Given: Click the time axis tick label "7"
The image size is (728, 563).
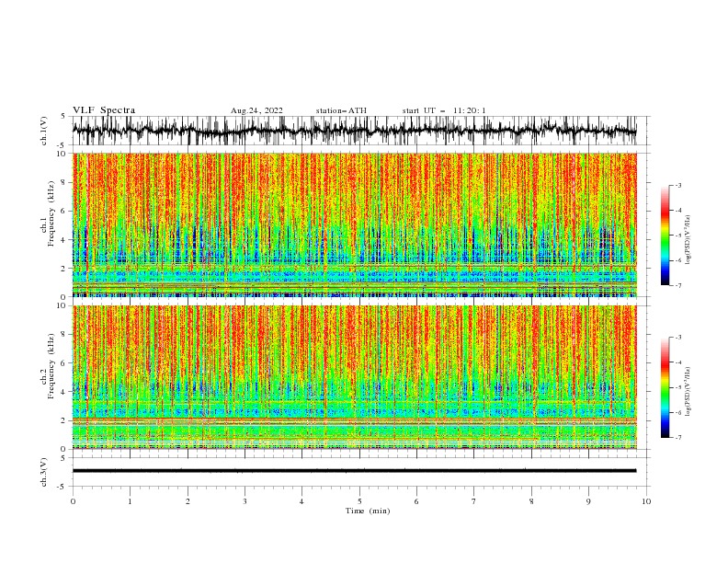Looking at the screenshot, I should [474, 501].
